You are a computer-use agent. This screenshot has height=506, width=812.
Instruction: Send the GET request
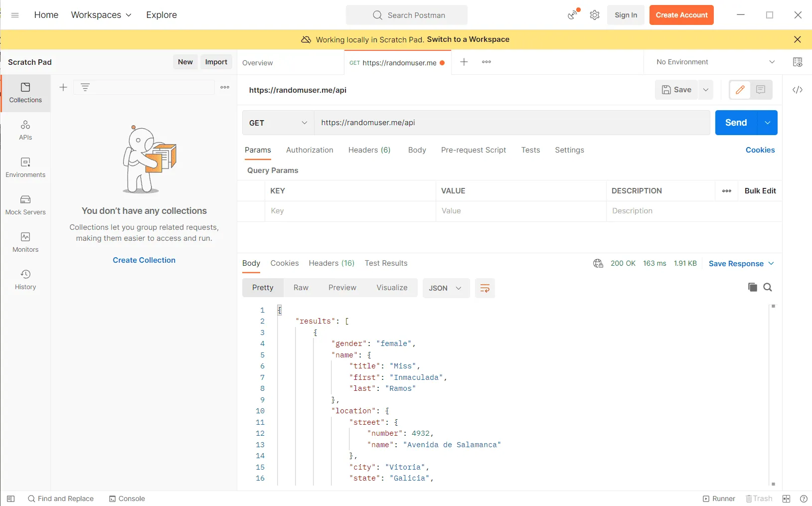(736, 123)
